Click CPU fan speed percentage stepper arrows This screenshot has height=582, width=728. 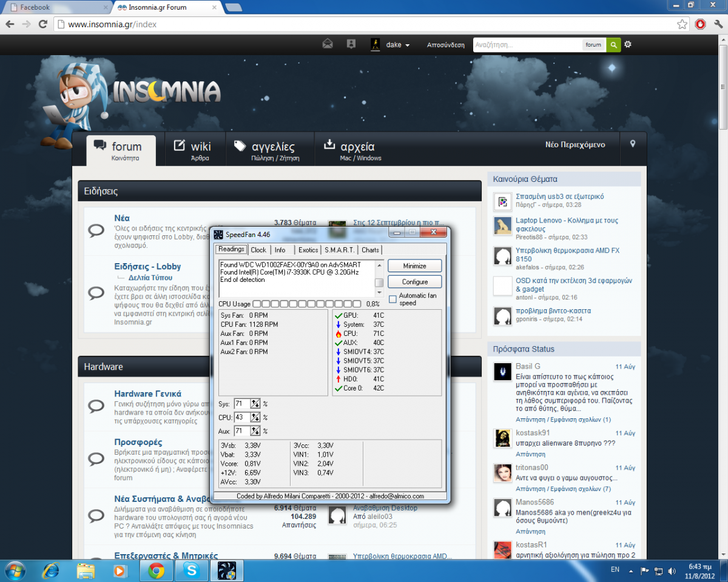pos(255,417)
